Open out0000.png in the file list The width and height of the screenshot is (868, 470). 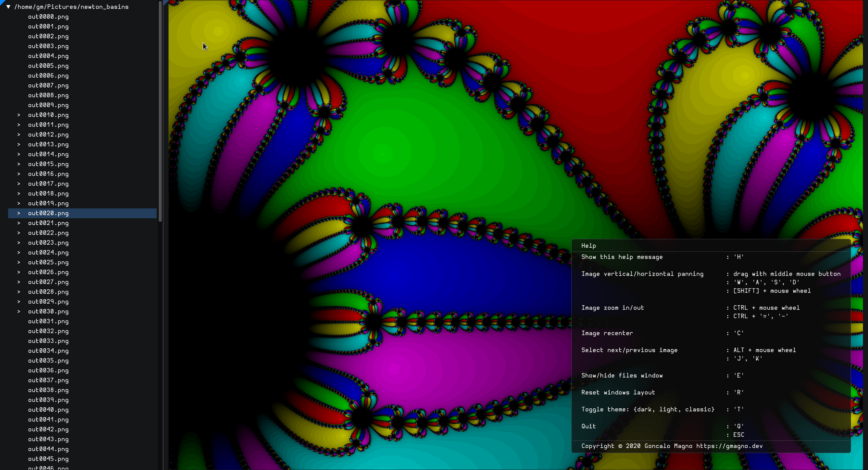[x=48, y=17]
